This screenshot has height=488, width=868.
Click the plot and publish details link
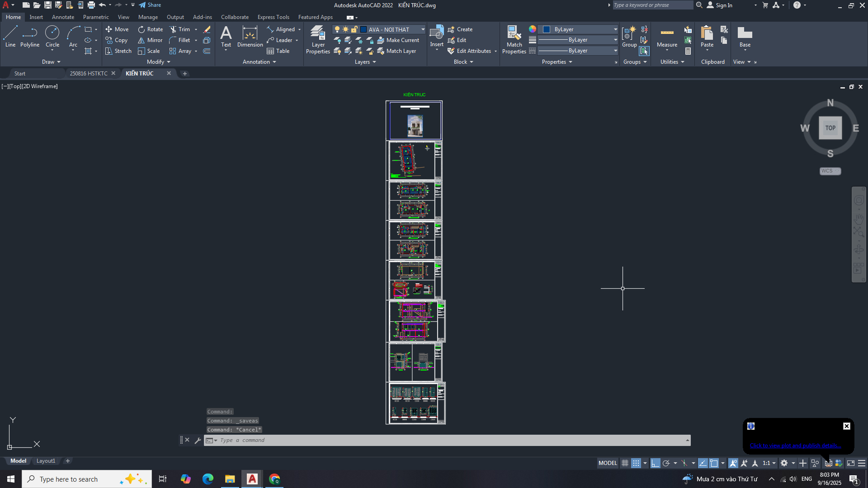[795, 446]
